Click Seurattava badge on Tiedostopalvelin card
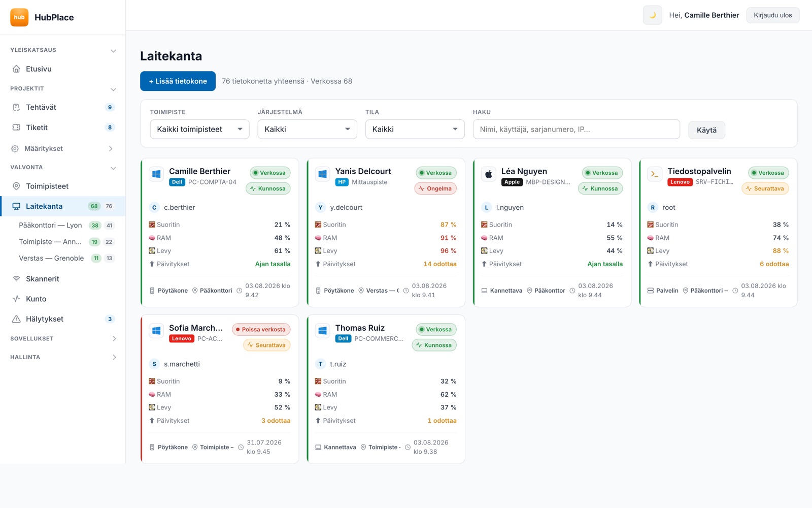Image resolution: width=812 pixels, height=508 pixels. [765, 188]
